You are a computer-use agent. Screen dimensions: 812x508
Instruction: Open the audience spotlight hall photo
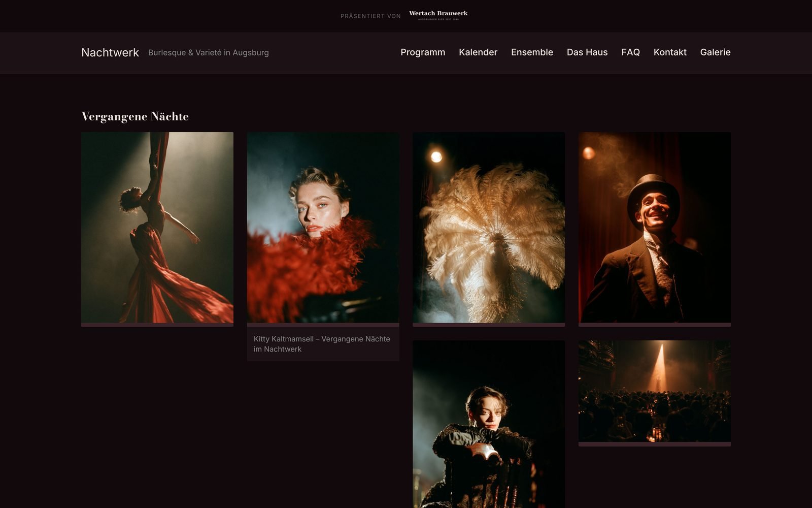[x=655, y=391]
